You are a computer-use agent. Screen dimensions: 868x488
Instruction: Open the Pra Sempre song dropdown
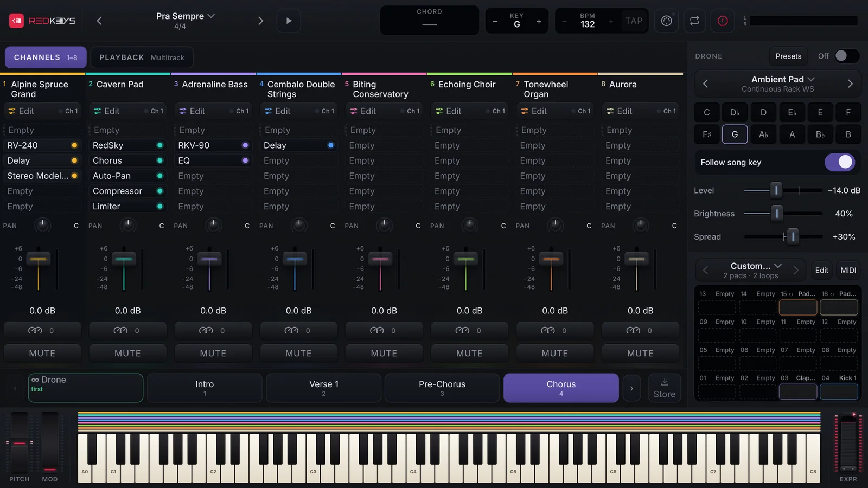point(185,16)
